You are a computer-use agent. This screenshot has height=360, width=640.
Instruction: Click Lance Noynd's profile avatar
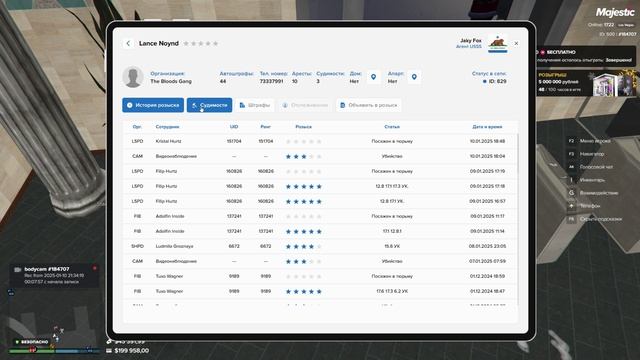[133, 77]
